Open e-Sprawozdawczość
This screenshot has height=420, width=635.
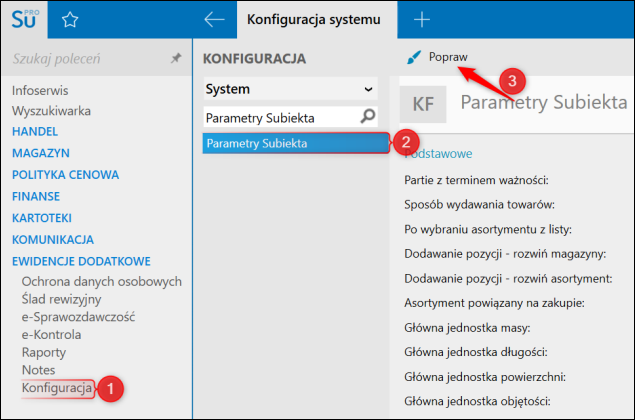79,317
